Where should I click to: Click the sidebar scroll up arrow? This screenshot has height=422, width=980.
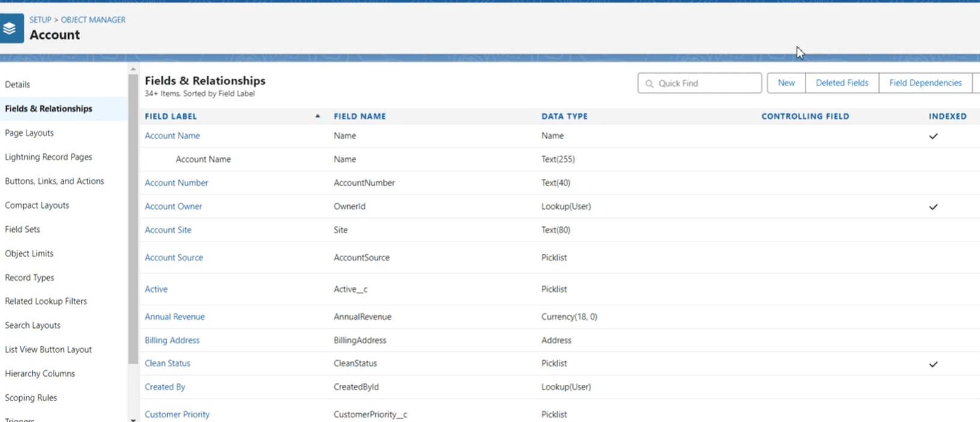(x=133, y=69)
